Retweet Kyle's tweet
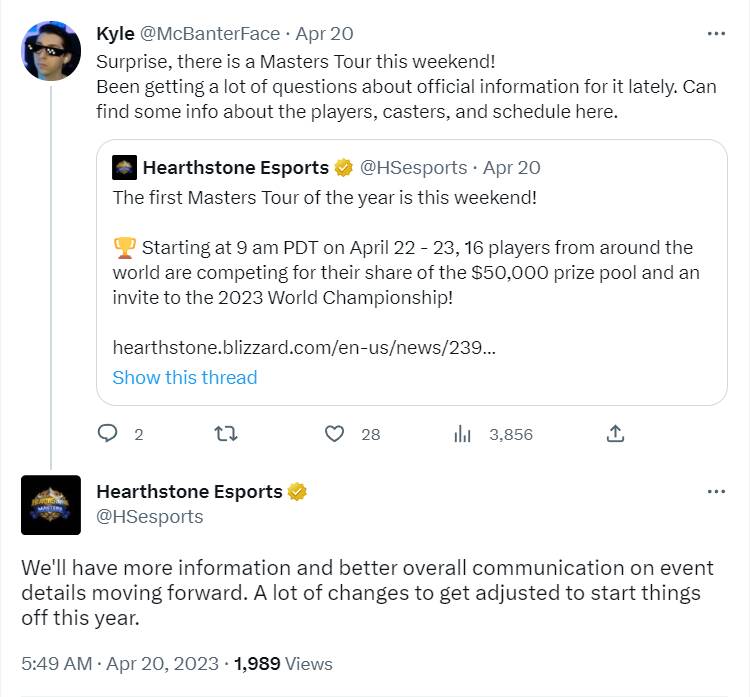The width and height of the screenshot is (750, 697). point(226,433)
